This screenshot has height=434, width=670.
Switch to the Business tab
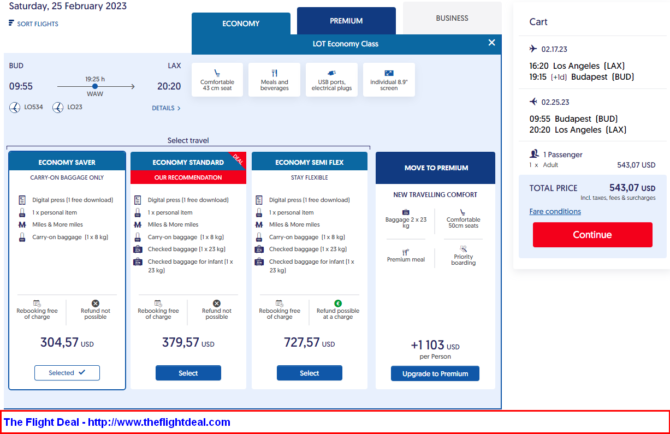pos(452,18)
